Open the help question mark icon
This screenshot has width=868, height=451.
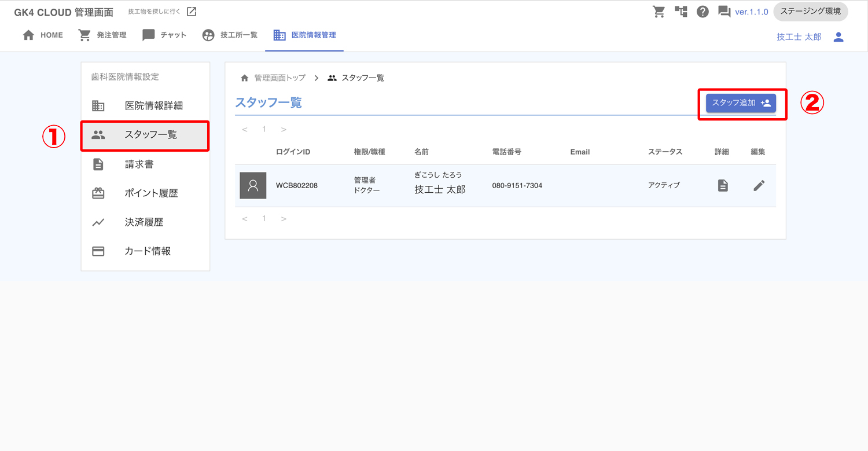tap(703, 12)
